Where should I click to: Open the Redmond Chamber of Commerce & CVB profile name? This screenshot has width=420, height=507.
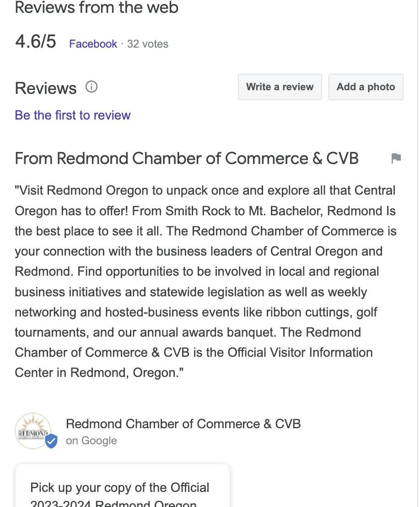pyautogui.click(x=183, y=424)
